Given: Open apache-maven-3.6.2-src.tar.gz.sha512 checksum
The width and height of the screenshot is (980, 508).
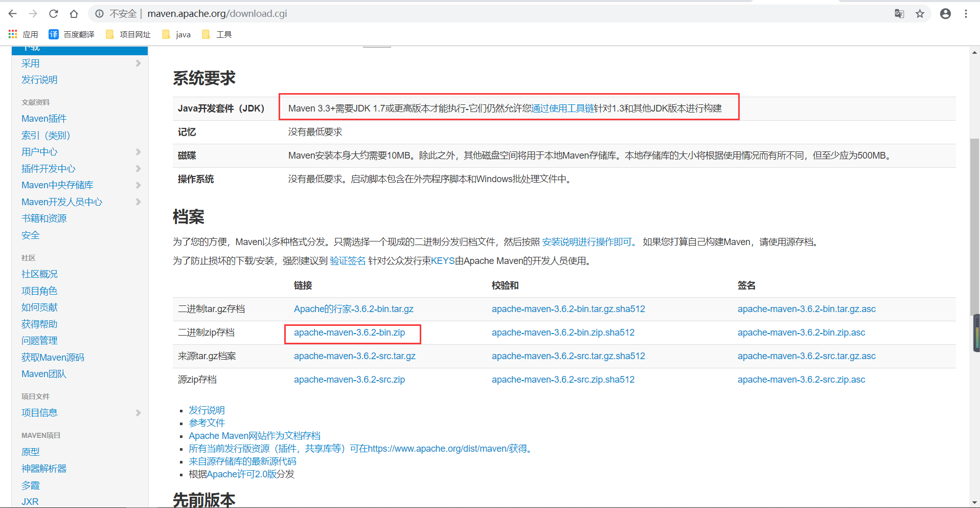Looking at the screenshot, I should click(568, 356).
